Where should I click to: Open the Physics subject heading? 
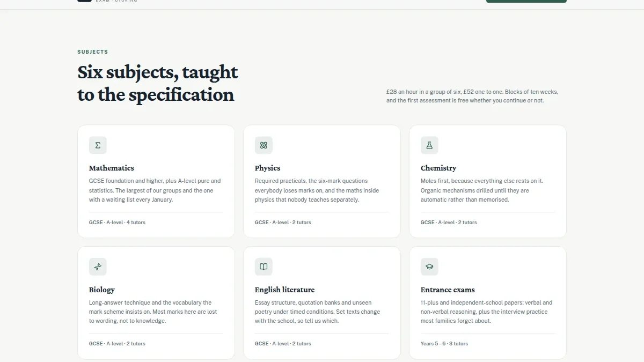(267, 168)
